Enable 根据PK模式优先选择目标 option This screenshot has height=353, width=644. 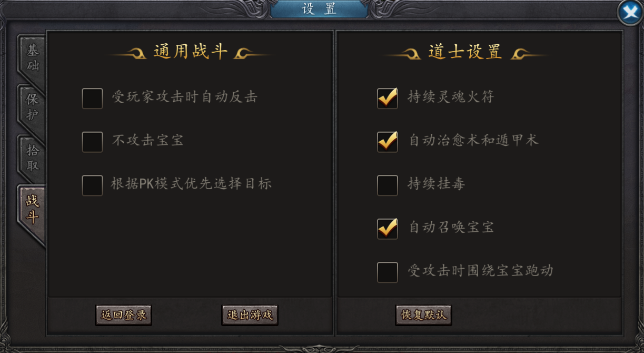[x=92, y=185]
